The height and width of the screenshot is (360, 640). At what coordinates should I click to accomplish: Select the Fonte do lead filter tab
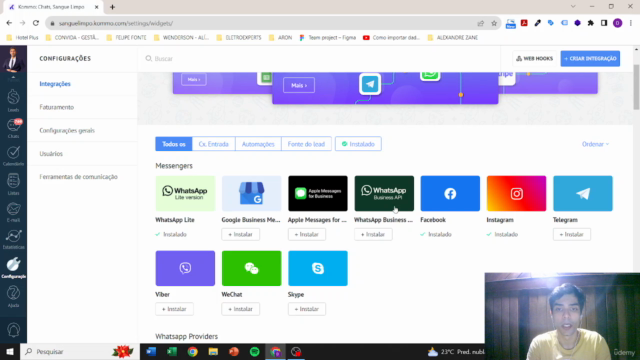[306, 144]
